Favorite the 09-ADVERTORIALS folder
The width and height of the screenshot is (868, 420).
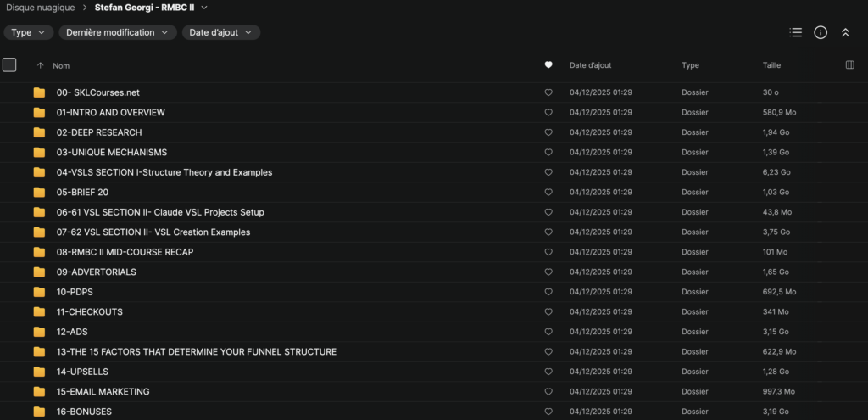[548, 272]
